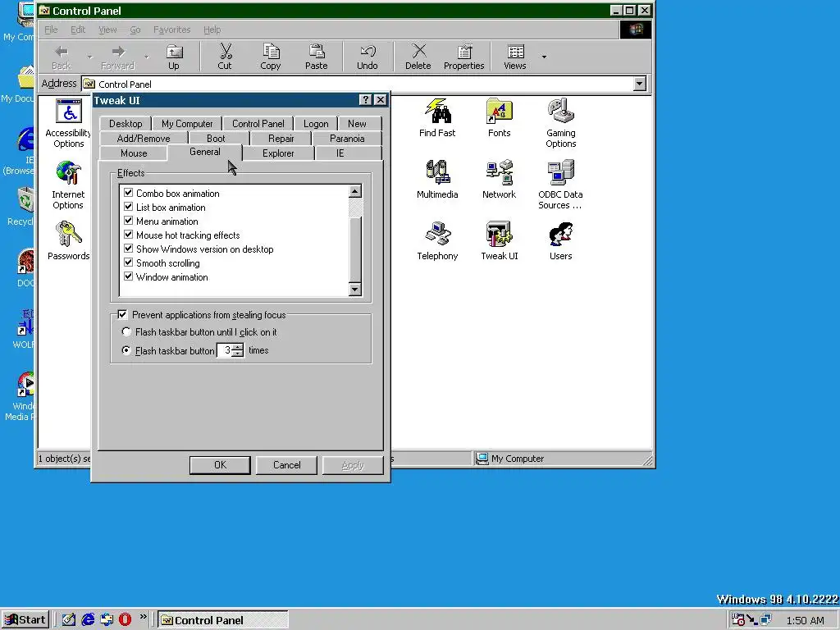This screenshot has height=630, width=840.
Task: Click the Effects list scroll-down arrow
Action: point(354,290)
